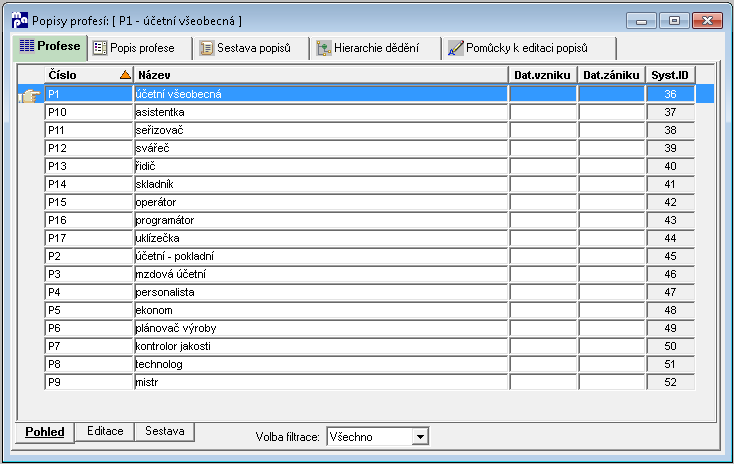Click the P10 number cell

[x=89, y=112]
